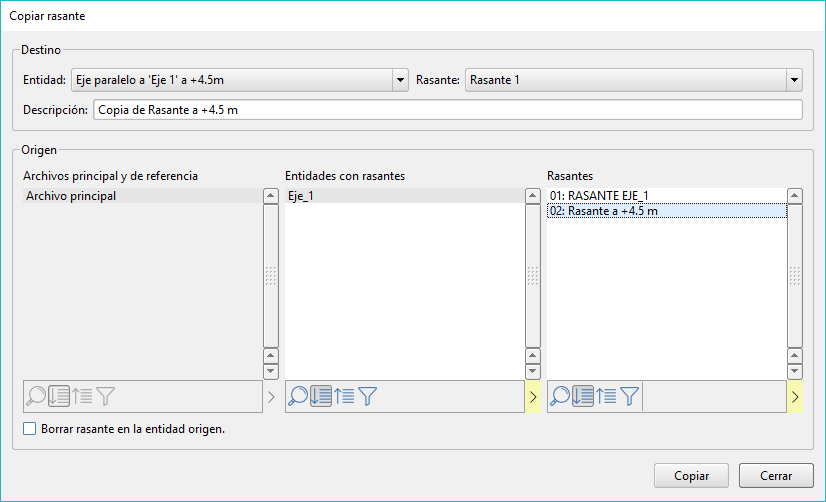The image size is (826, 502).
Task: Click ascending sort icon under Rasantes list
Action: click(606, 396)
